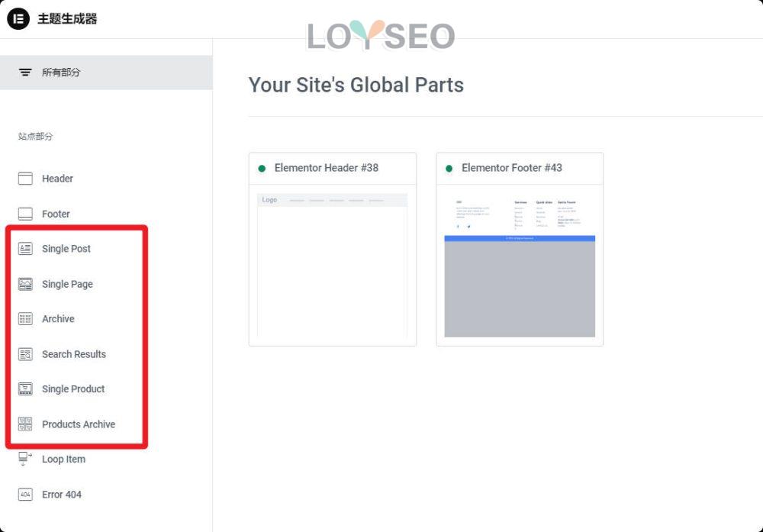Click the Products Archive icon
The width and height of the screenshot is (763, 532).
[x=25, y=424]
